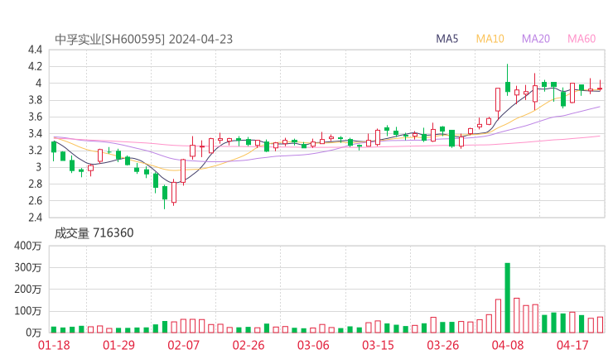
Task: Click the red candlestick with the lowest low near 2.6
Action: tap(174, 193)
